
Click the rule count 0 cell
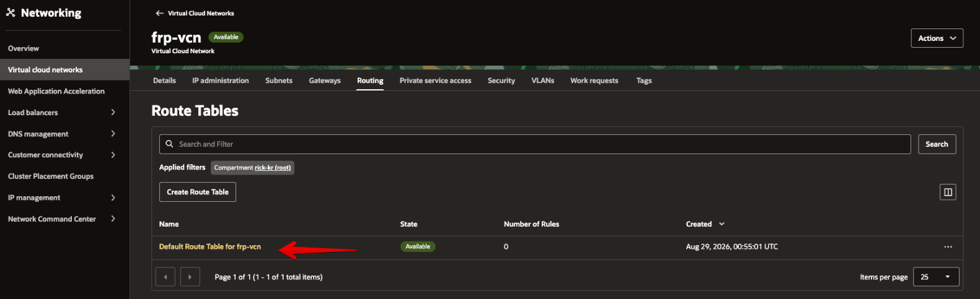(x=506, y=246)
